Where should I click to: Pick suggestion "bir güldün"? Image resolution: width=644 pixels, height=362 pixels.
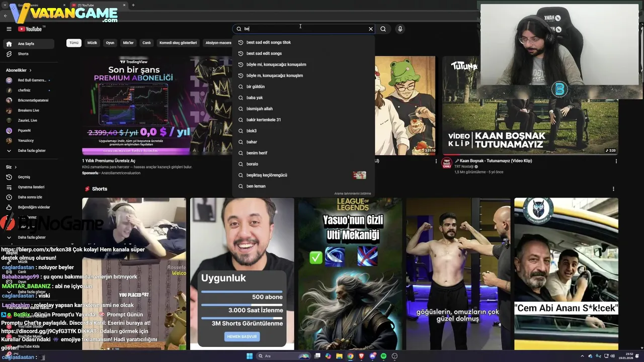(x=303, y=86)
